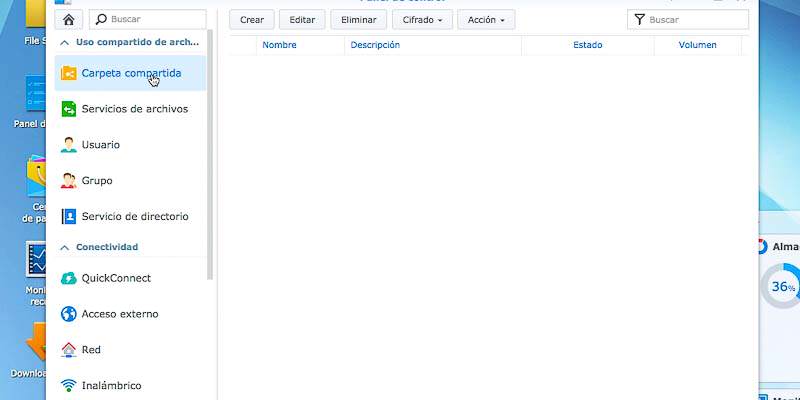Select Servicios de archivos entry
The image size is (800, 400).
[x=131, y=109]
